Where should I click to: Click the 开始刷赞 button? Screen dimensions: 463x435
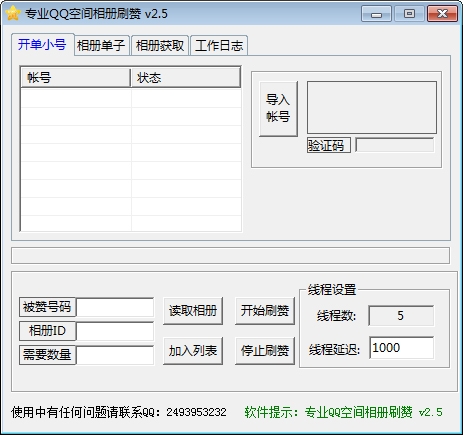(265, 311)
